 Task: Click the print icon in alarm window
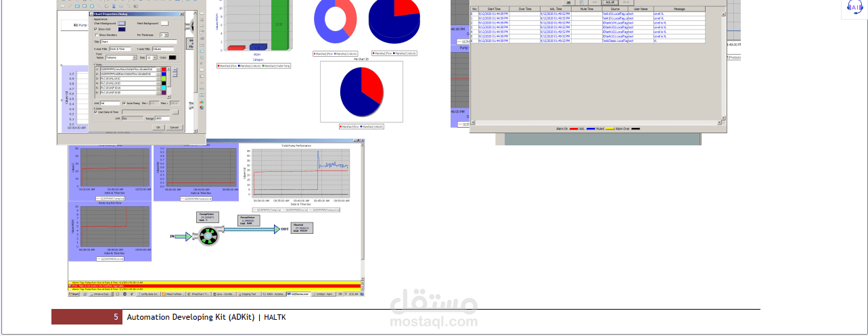[x=568, y=2]
